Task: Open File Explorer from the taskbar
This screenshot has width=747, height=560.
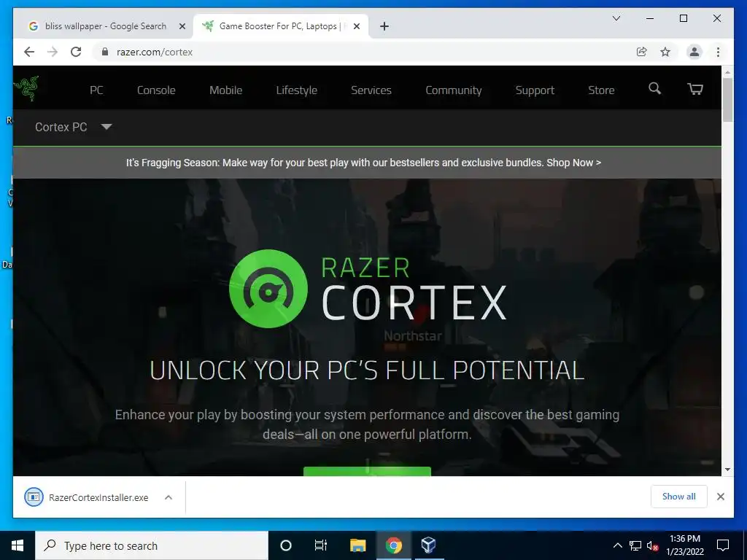Action: [x=357, y=545]
